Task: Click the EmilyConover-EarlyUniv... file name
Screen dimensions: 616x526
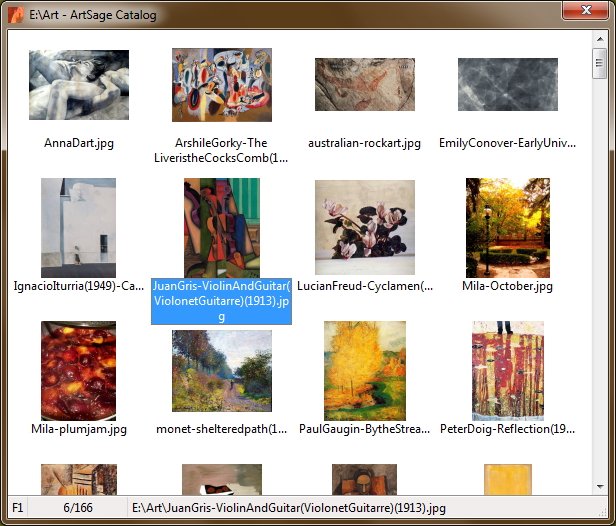Action: (508, 143)
